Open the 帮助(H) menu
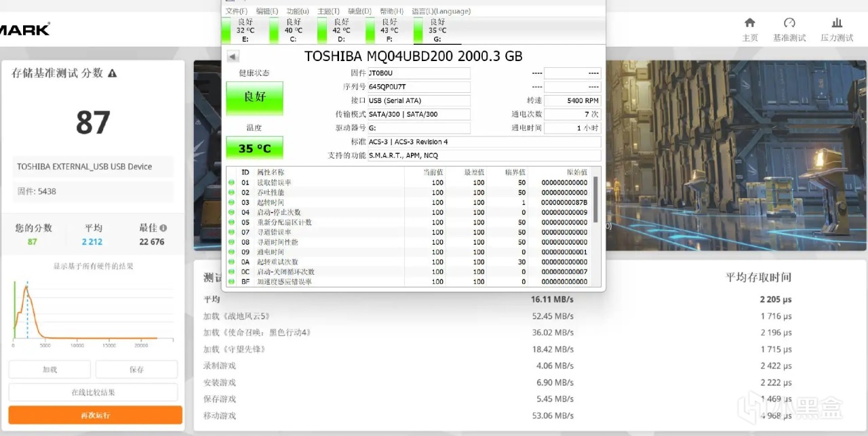The image size is (868, 436). pos(391,12)
